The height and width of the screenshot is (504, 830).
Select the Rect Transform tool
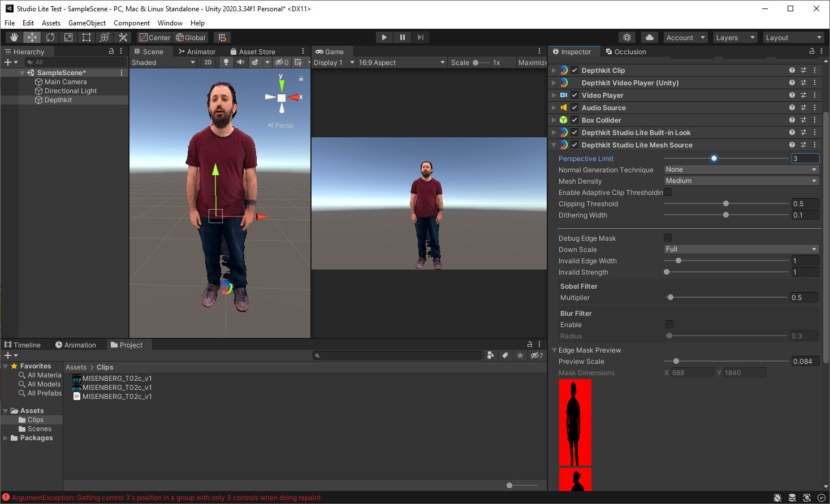click(x=87, y=37)
